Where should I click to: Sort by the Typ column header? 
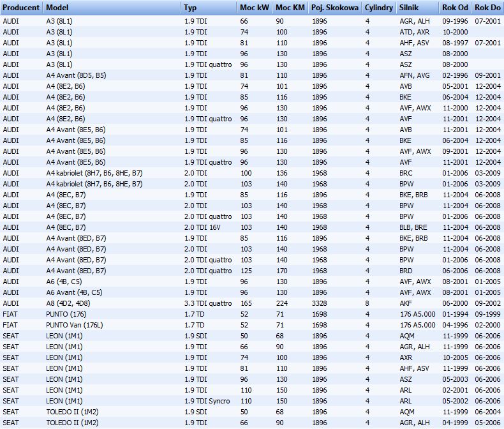pos(209,8)
